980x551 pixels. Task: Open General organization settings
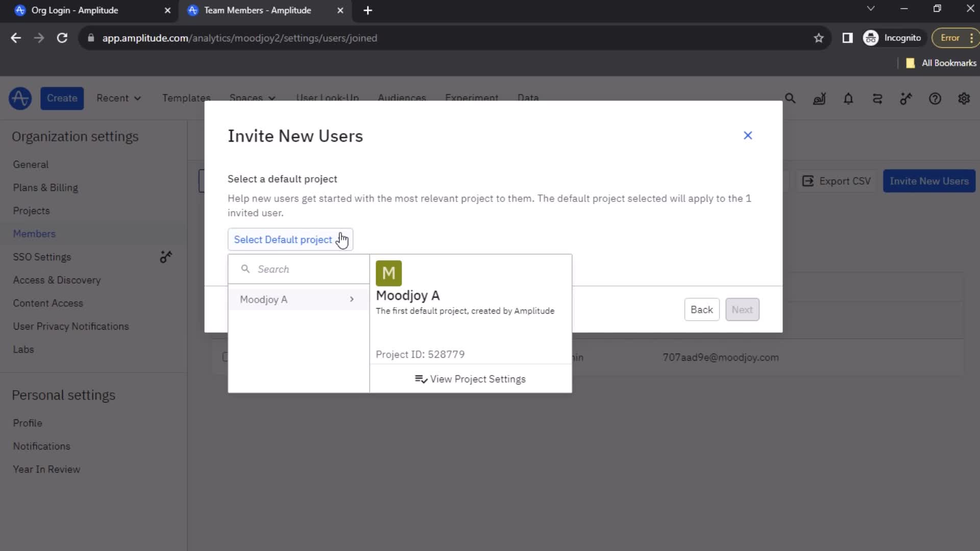(31, 165)
